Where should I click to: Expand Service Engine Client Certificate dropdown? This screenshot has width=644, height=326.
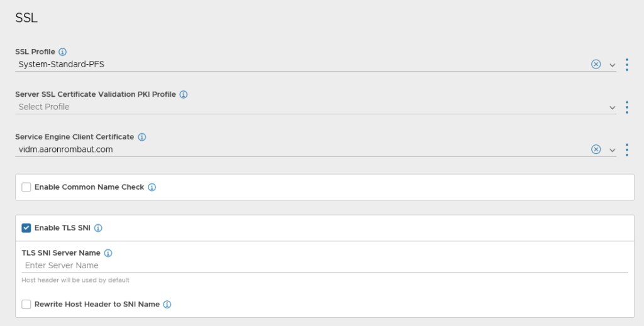[x=613, y=150]
